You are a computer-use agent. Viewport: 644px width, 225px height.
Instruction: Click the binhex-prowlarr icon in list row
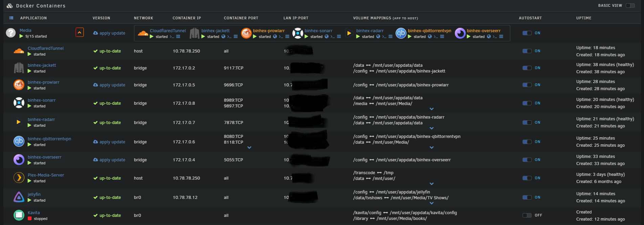click(19, 85)
